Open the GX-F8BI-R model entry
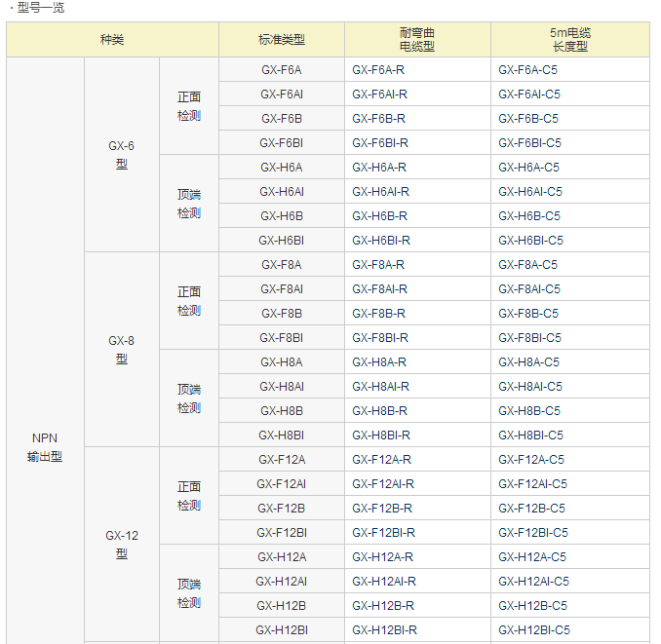 380,338
